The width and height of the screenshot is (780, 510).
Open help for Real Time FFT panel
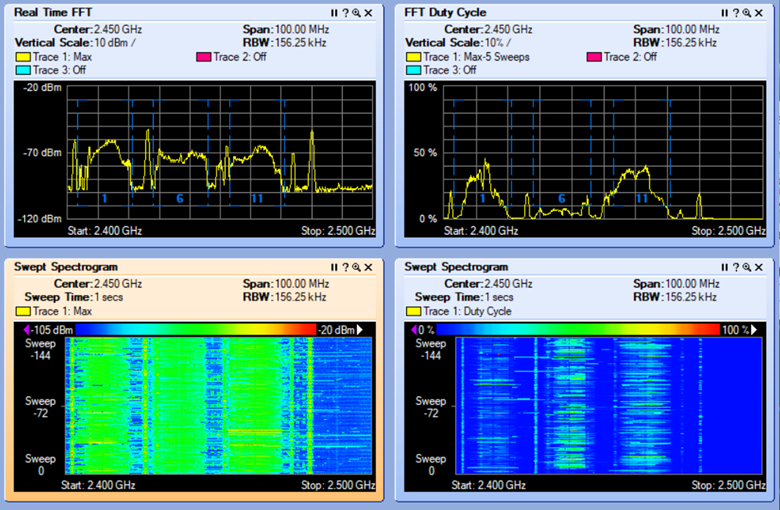(345, 13)
